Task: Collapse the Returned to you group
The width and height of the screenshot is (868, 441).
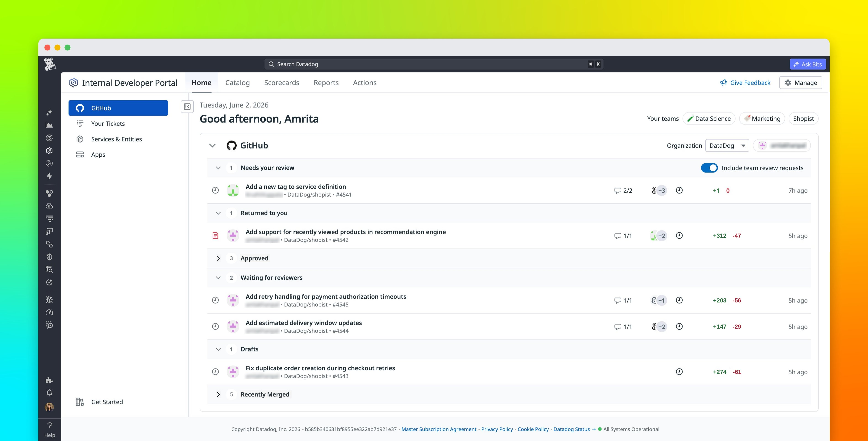Action: (218, 213)
